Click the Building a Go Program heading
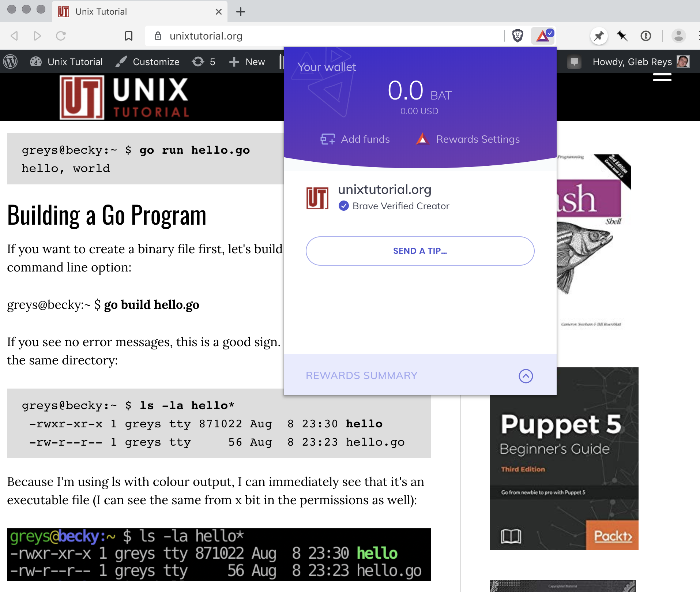The height and width of the screenshot is (592, 700). coord(107,215)
